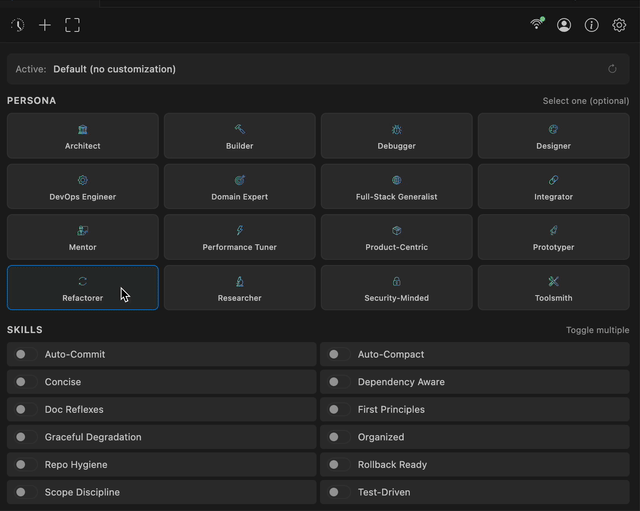Click the 'Toggle multiple' hint text
The width and height of the screenshot is (640, 511).
[x=598, y=330]
